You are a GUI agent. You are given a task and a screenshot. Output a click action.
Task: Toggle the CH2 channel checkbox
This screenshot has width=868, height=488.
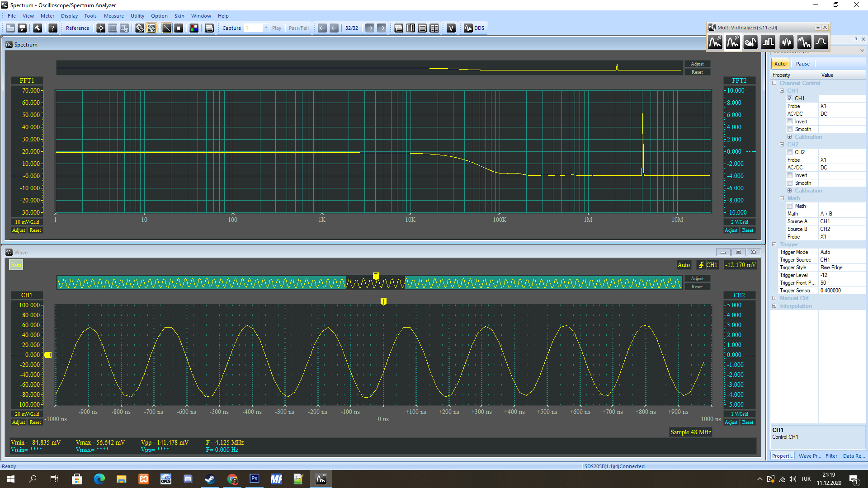(x=789, y=151)
